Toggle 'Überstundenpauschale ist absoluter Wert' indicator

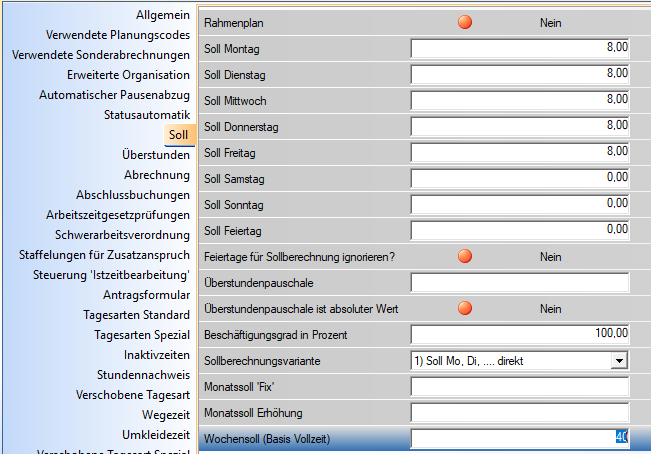[x=464, y=308]
